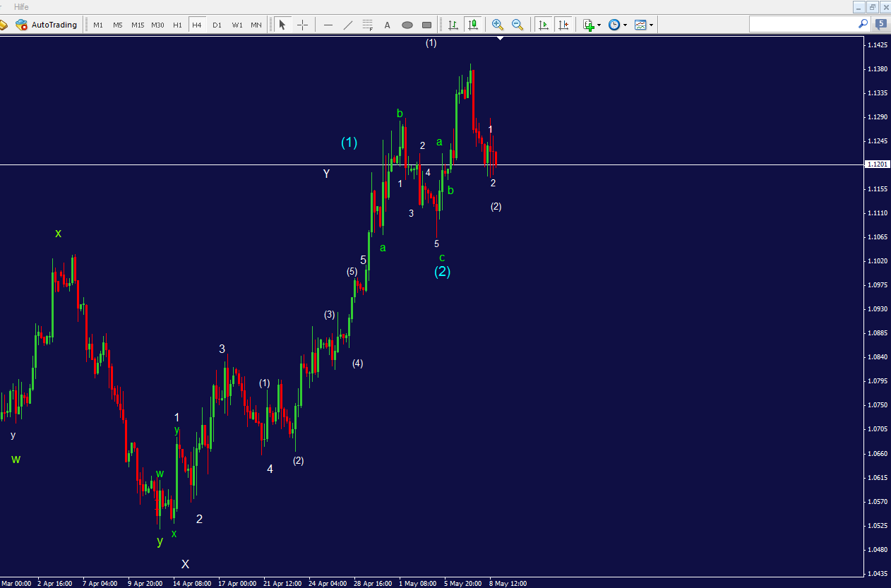The image size is (891, 588).
Task: Click the current price marker 1.1201
Action: tap(876, 164)
